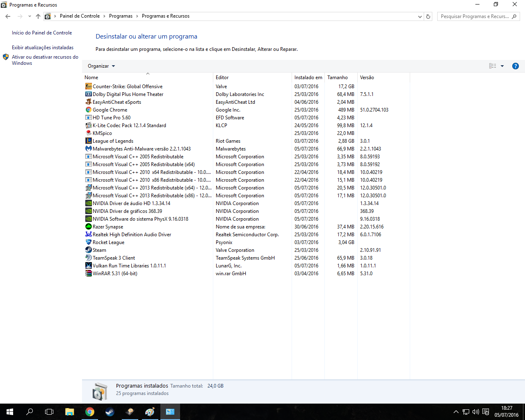Click the volume icon in system tray

(x=476, y=412)
